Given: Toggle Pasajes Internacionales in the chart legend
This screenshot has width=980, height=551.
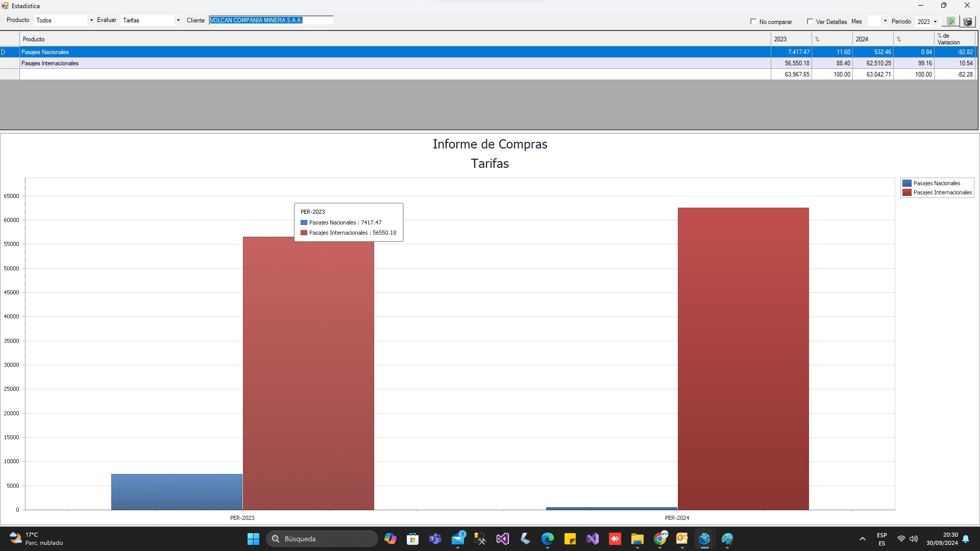Looking at the screenshot, I should click(942, 192).
